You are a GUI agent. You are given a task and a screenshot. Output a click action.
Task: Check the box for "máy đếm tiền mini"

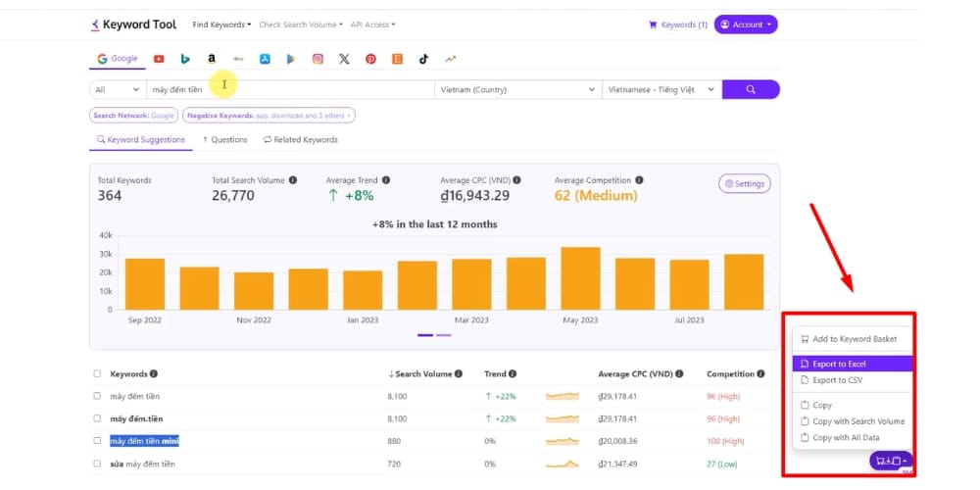[97, 441]
